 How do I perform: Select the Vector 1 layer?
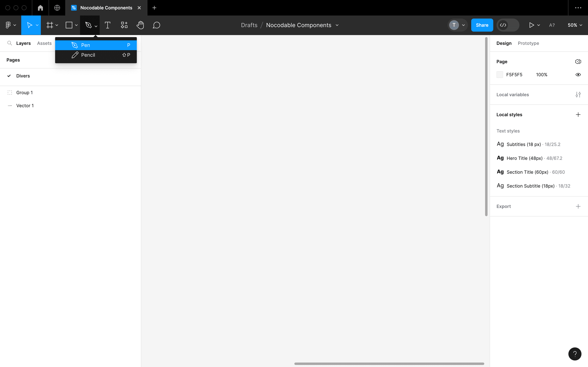coord(25,106)
